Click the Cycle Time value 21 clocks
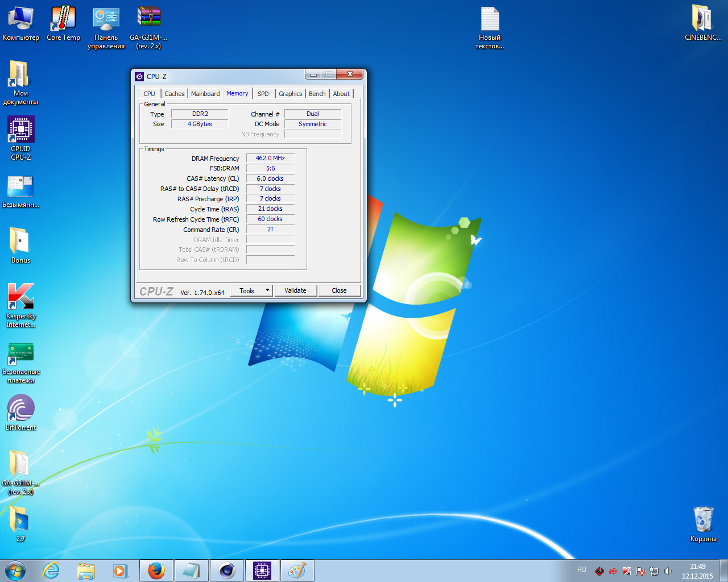Viewport: 728px width, 582px height. point(270,209)
